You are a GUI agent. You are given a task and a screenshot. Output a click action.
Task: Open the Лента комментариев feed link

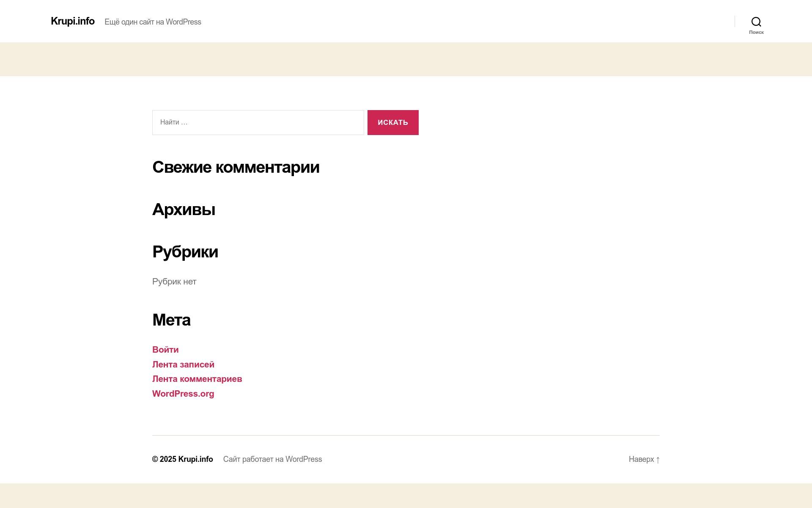pyautogui.click(x=197, y=379)
